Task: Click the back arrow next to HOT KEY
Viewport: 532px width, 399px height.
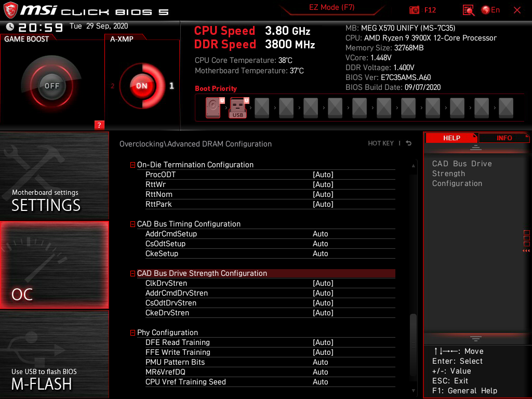Action: tap(408, 143)
